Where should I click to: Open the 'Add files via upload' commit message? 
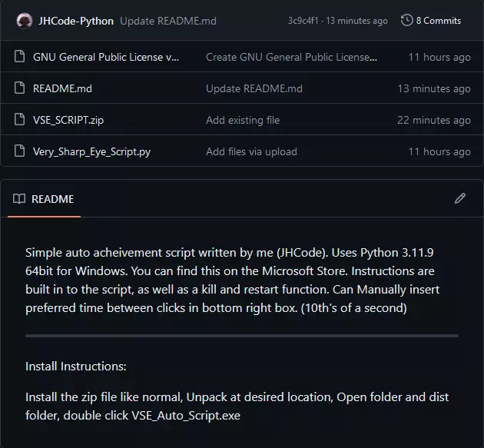[x=251, y=151]
